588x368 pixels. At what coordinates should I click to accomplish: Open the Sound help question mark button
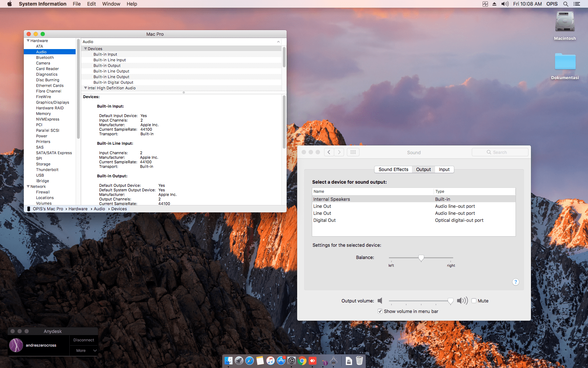[x=516, y=282]
